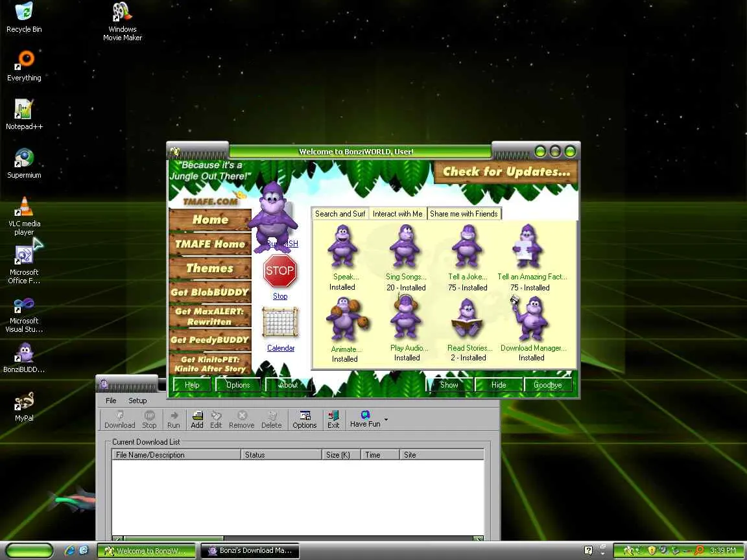This screenshot has height=560, width=747.
Task: Open the Animate juggling Bonzi icon
Action: (x=348, y=319)
